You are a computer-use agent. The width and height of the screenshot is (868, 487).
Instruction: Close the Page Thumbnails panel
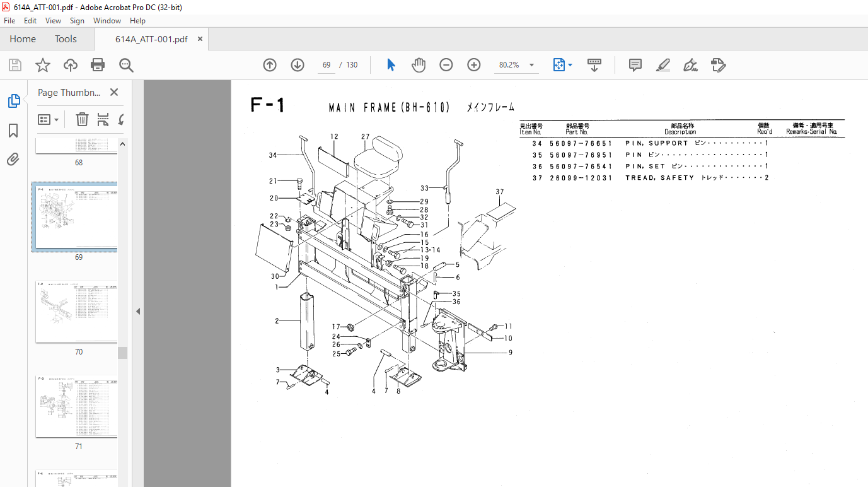[x=114, y=92]
